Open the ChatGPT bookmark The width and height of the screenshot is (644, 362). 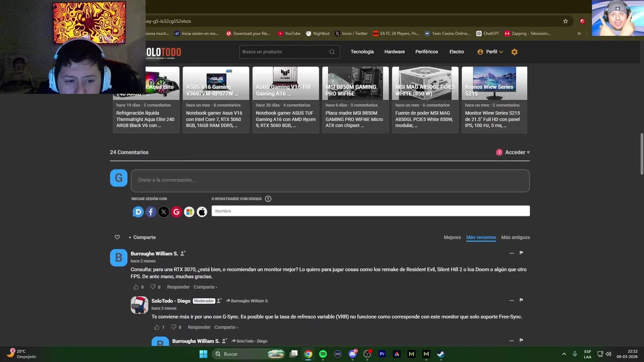click(x=488, y=34)
